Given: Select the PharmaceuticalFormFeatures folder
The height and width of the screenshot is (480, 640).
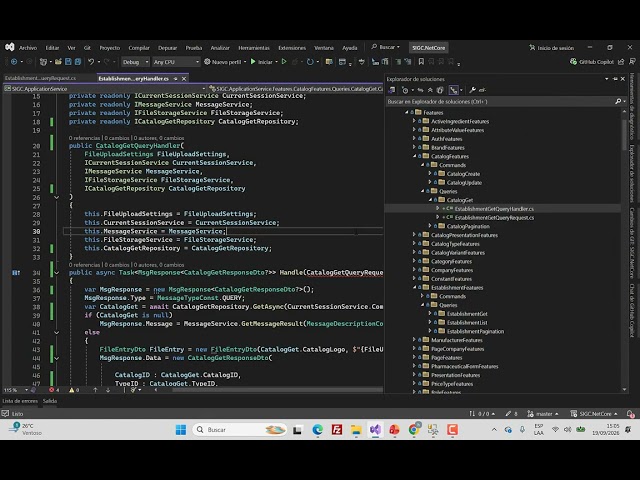Looking at the screenshot, I should pos(464,366).
